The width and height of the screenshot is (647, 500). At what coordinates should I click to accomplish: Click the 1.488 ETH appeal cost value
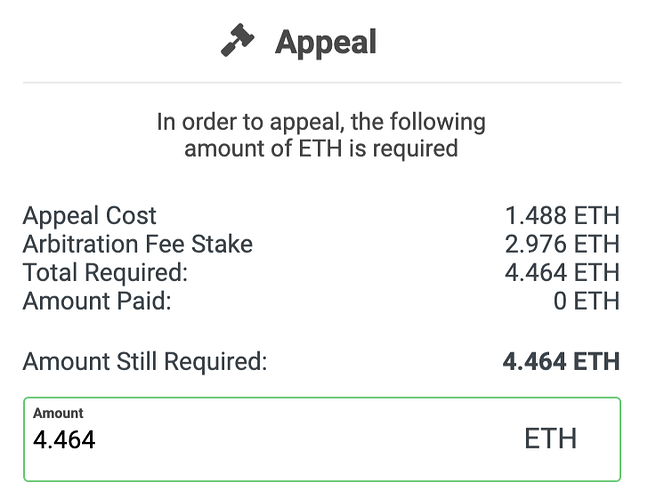(562, 216)
